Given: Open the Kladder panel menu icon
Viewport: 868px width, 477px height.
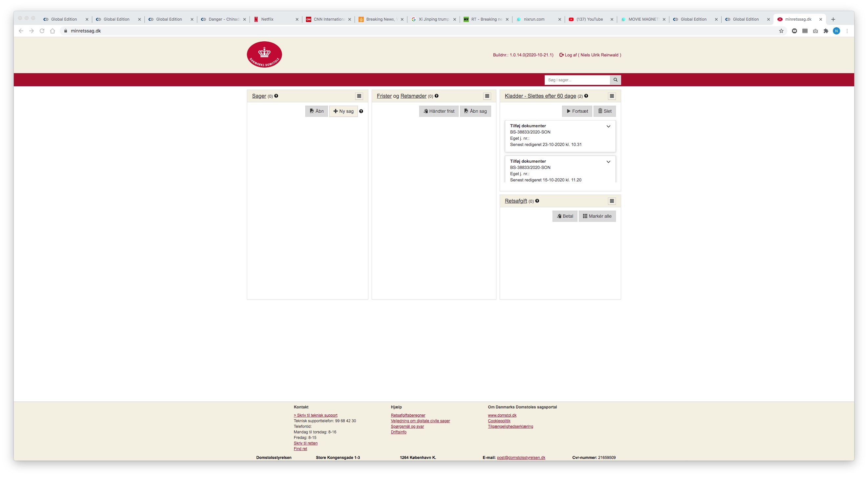Looking at the screenshot, I should (x=612, y=96).
